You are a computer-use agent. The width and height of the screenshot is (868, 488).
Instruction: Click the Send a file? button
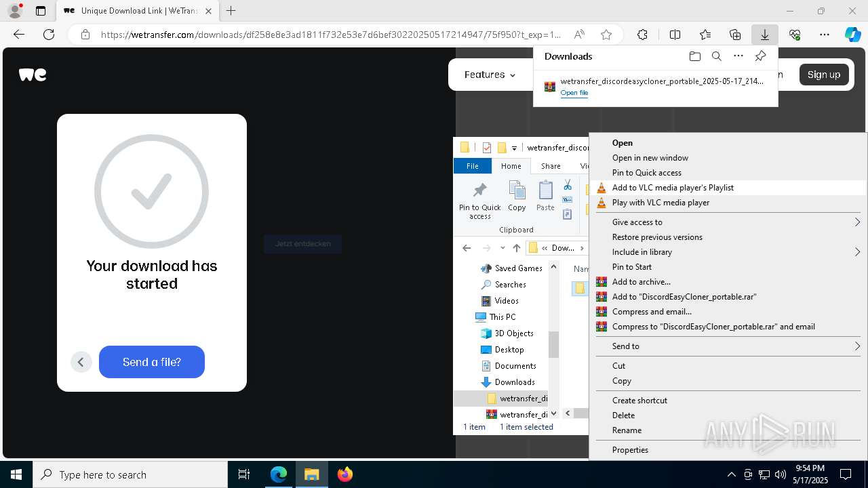click(x=152, y=362)
